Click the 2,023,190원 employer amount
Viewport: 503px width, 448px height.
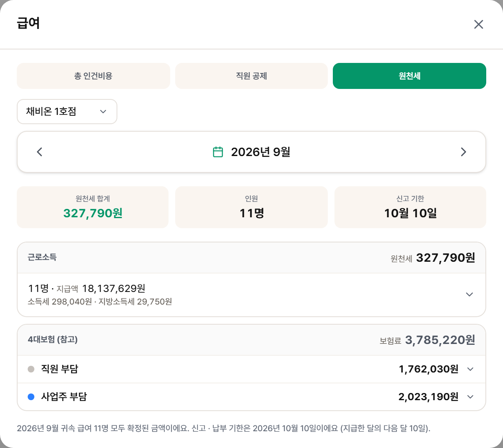click(x=428, y=397)
